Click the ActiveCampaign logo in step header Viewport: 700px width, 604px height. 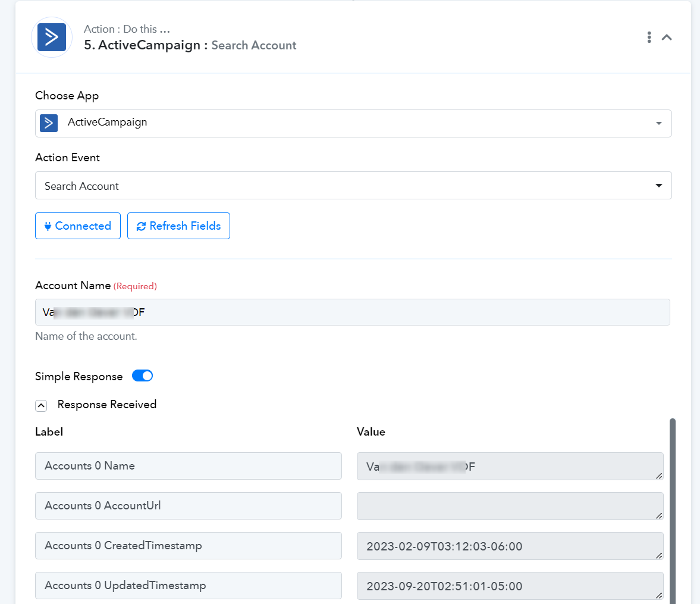pyautogui.click(x=52, y=37)
